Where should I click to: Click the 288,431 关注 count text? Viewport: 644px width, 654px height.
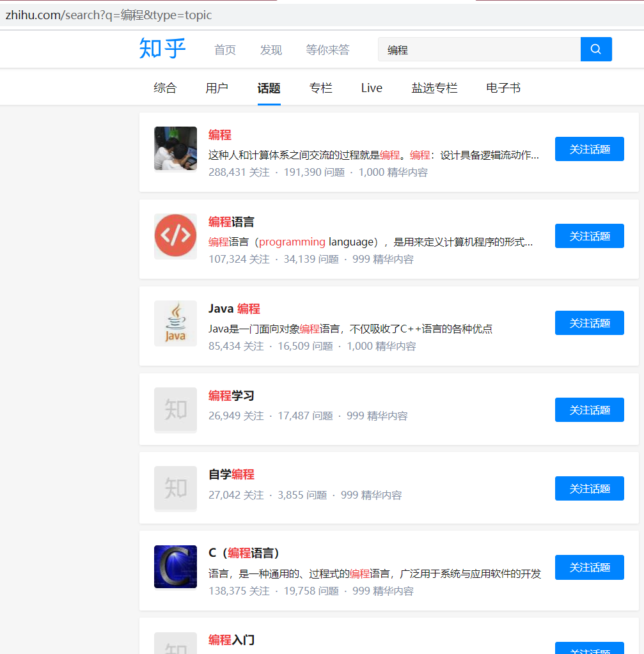tap(239, 172)
